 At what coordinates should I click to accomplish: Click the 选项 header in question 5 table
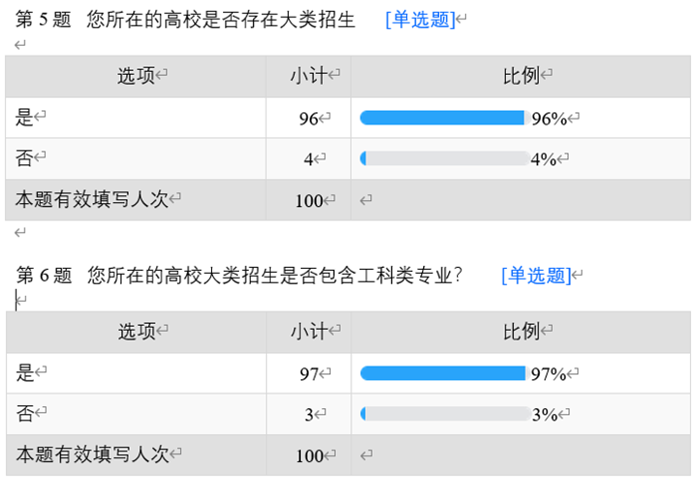pos(137,76)
